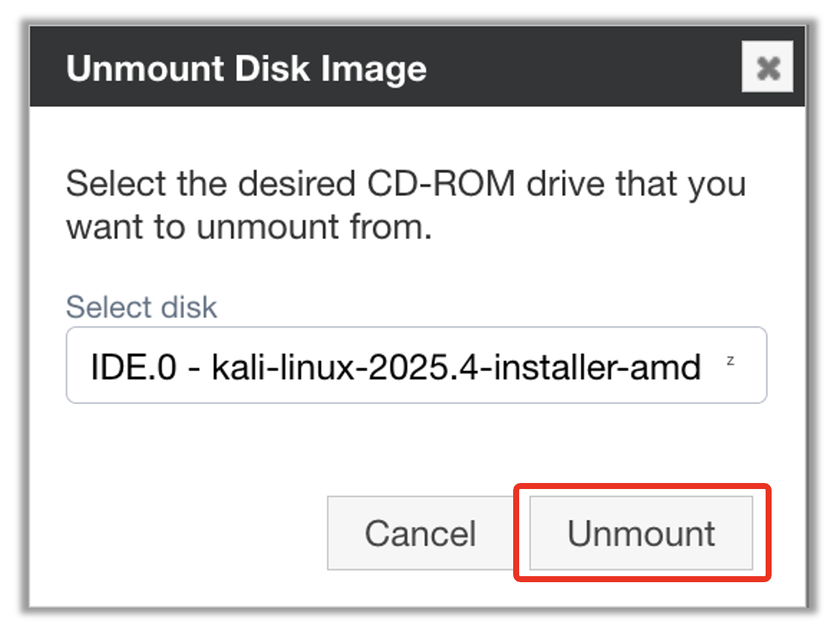Focus the disk selection field
The height and width of the screenshot is (637, 840).
click(x=416, y=365)
